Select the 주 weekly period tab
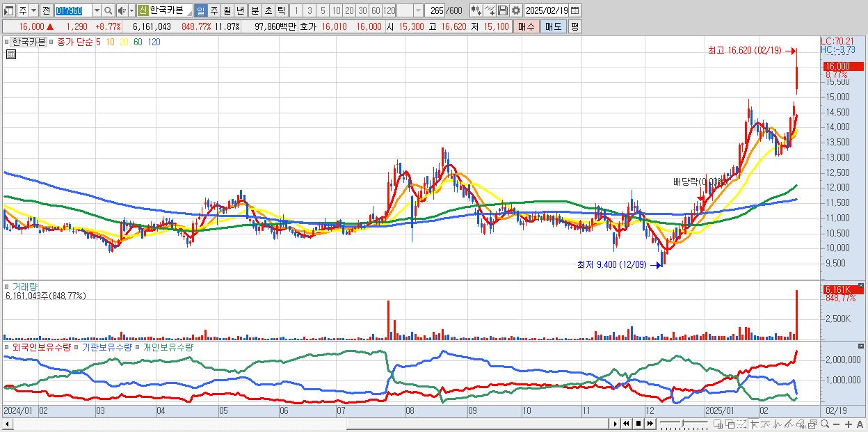 pos(214,10)
